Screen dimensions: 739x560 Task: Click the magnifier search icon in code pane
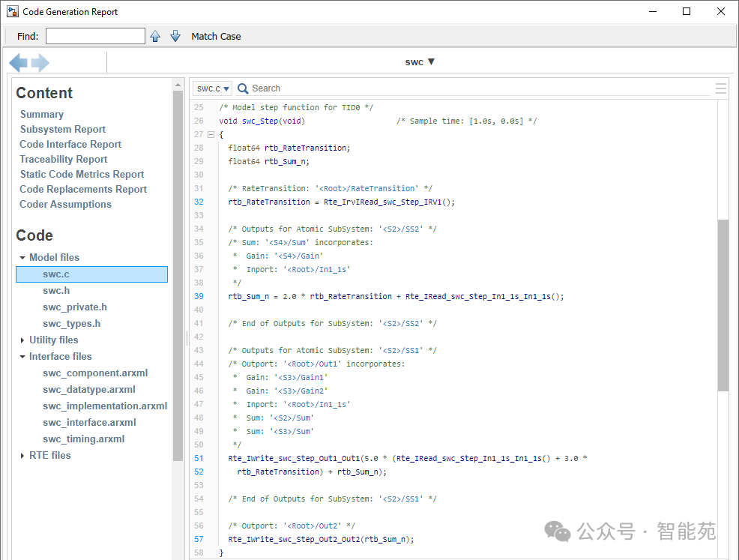click(x=243, y=88)
